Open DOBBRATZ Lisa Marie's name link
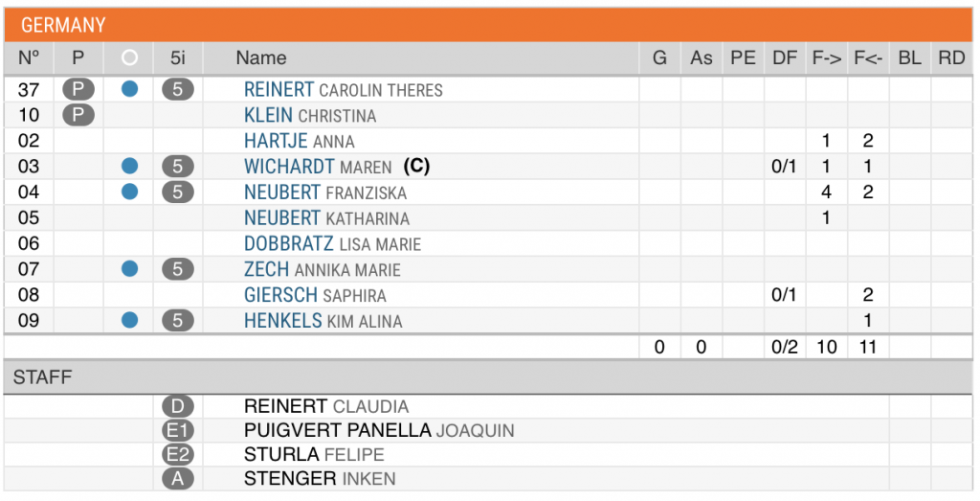Image resolution: width=980 pixels, height=501 pixels. [x=332, y=244]
